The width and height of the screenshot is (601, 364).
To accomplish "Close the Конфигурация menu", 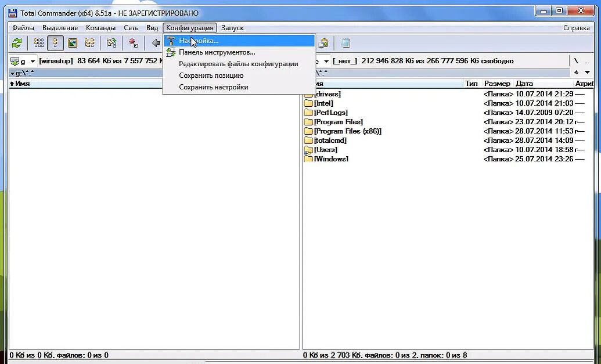I will [x=190, y=28].
